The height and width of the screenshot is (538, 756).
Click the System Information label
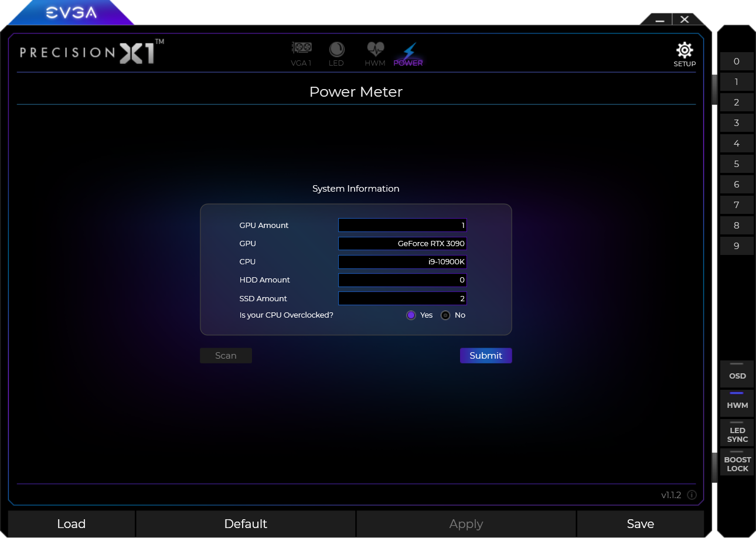click(x=356, y=189)
